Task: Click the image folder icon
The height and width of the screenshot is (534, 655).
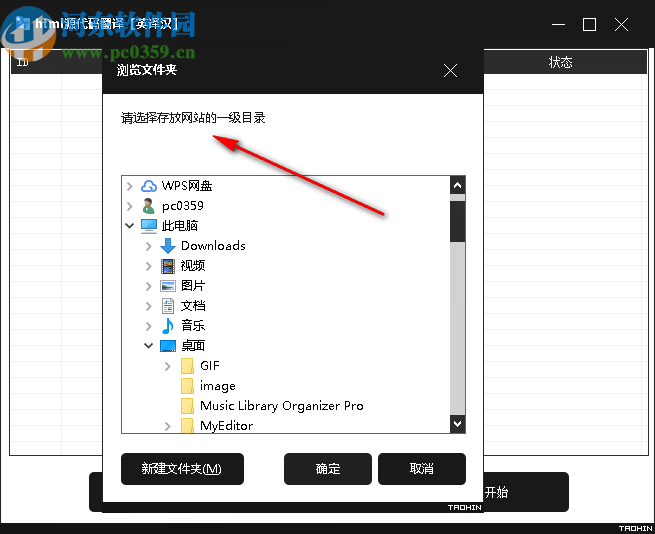Action: pyautogui.click(x=187, y=386)
